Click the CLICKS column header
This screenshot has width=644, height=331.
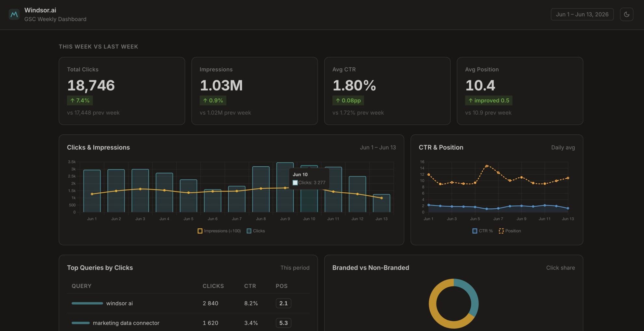213,286
